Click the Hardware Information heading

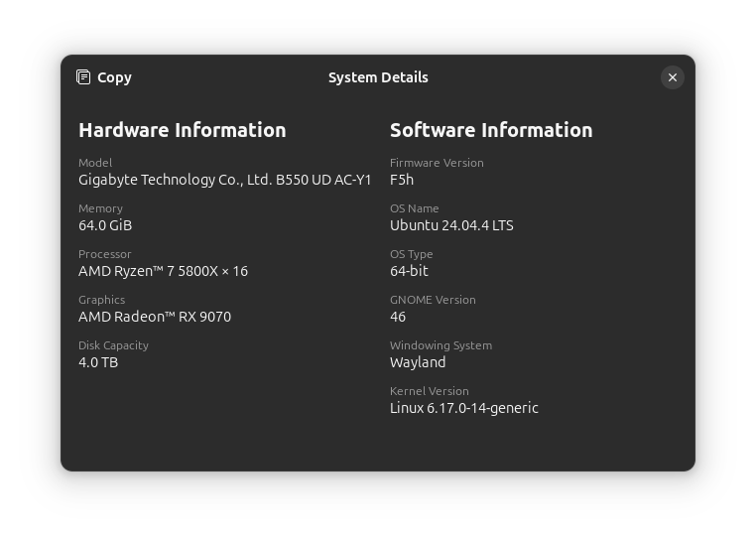click(182, 130)
